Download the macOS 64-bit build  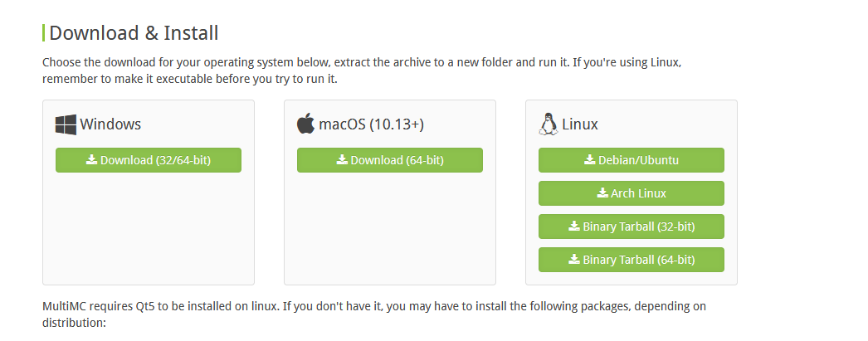390,160
